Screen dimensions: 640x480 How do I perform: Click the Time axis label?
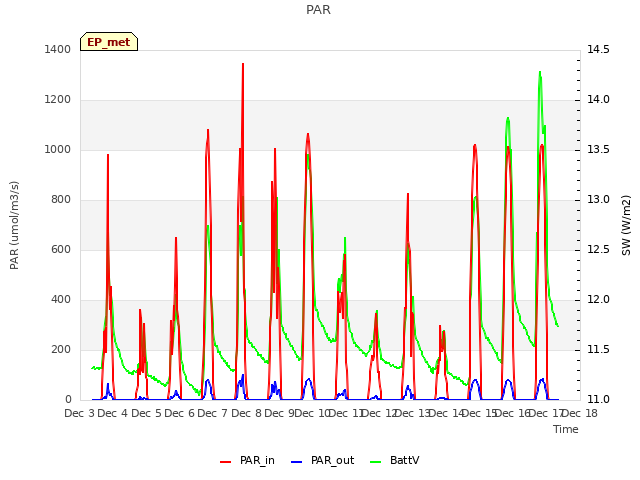pos(566,429)
